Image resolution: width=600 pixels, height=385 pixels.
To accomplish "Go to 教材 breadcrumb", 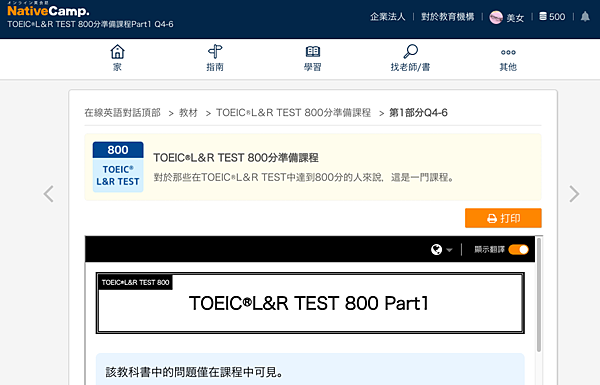I will pyautogui.click(x=188, y=113).
